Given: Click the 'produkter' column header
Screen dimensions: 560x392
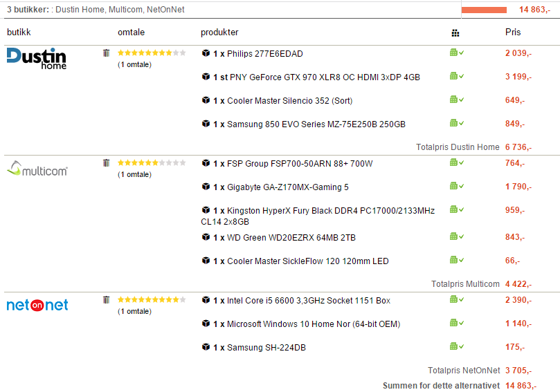Looking at the screenshot, I should pos(219,32).
